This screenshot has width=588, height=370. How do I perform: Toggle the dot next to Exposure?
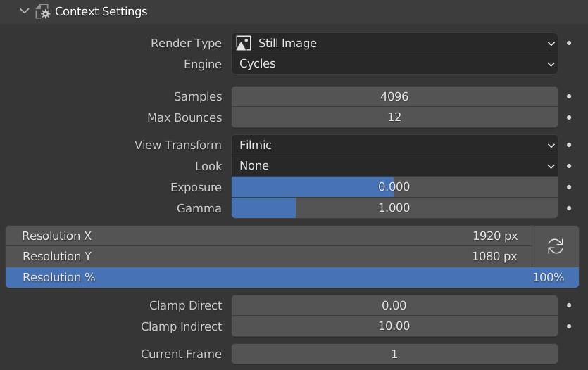(x=569, y=187)
